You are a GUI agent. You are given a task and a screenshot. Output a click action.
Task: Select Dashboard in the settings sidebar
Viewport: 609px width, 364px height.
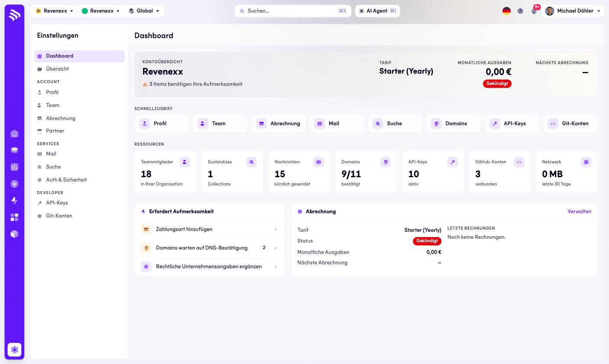point(79,56)
